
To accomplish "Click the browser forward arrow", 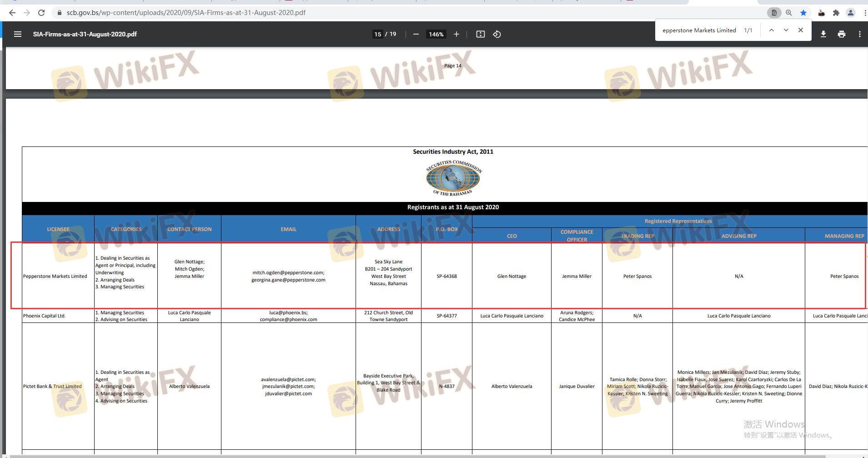I will [27, 13].
